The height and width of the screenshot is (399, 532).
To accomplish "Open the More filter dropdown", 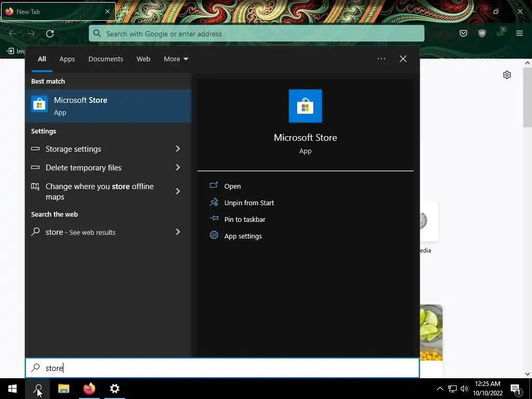I will tap(176, 59).
